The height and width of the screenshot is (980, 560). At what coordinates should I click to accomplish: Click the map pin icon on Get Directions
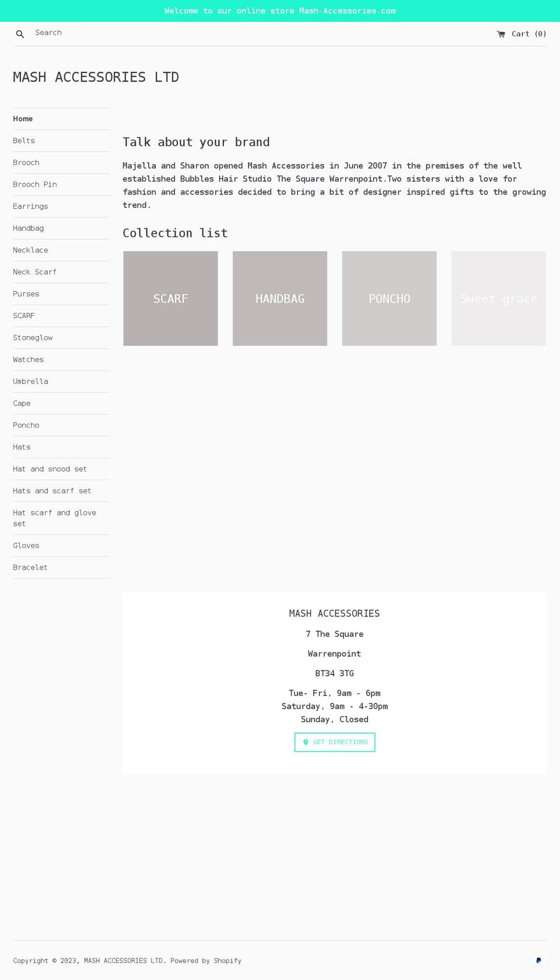[x=306, y=742]
